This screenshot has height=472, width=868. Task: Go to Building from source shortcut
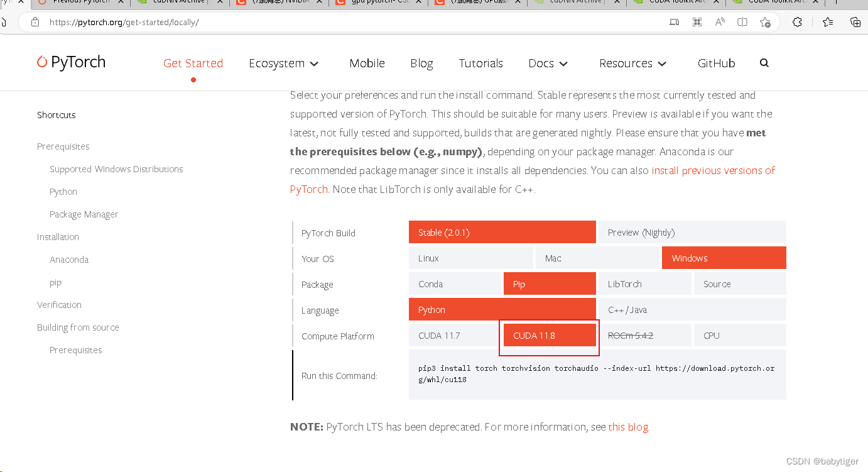pos(78,327)
